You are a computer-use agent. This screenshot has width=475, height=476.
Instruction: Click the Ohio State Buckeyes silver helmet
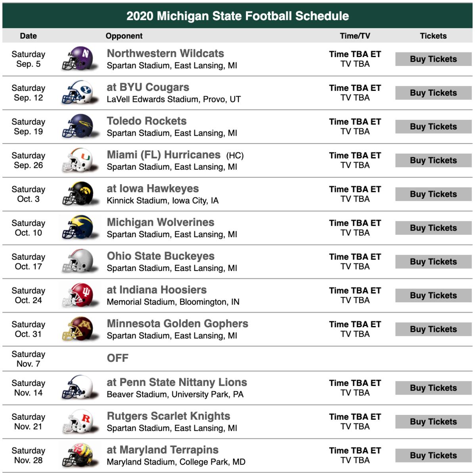coord(80,261)
